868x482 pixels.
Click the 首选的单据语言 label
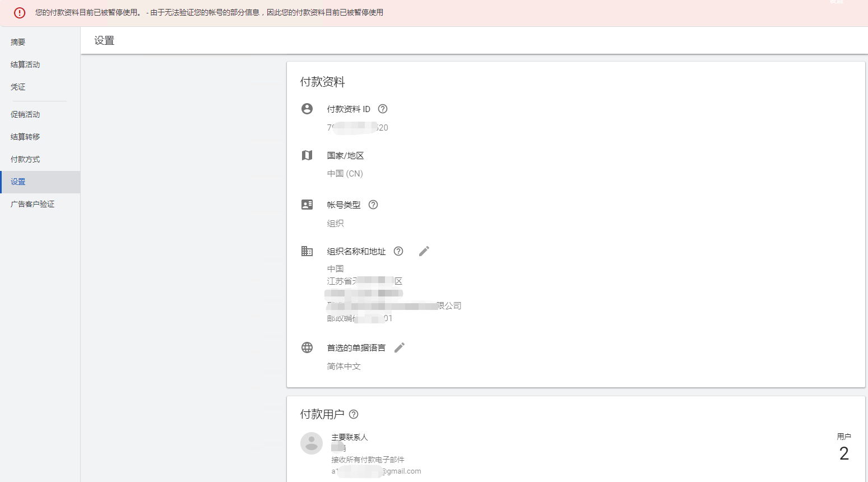pyautogui.click(x=356, y=347)
